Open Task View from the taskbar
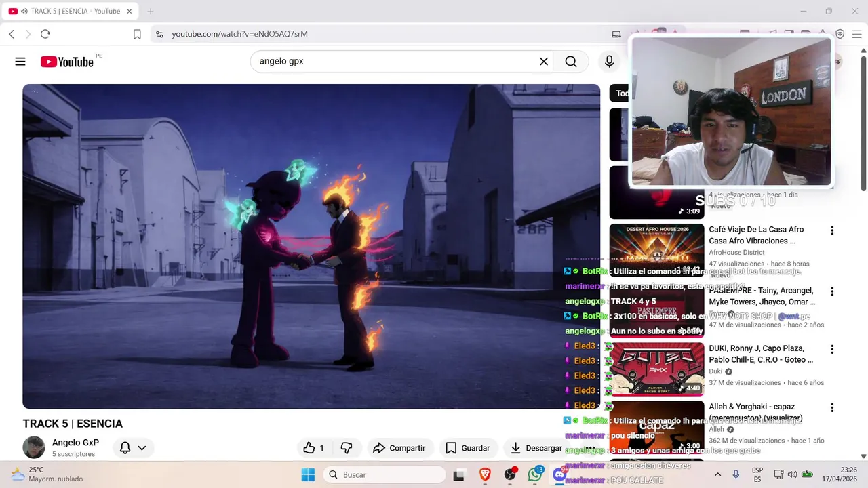This screenshot has height=488, width=868. 459,475
